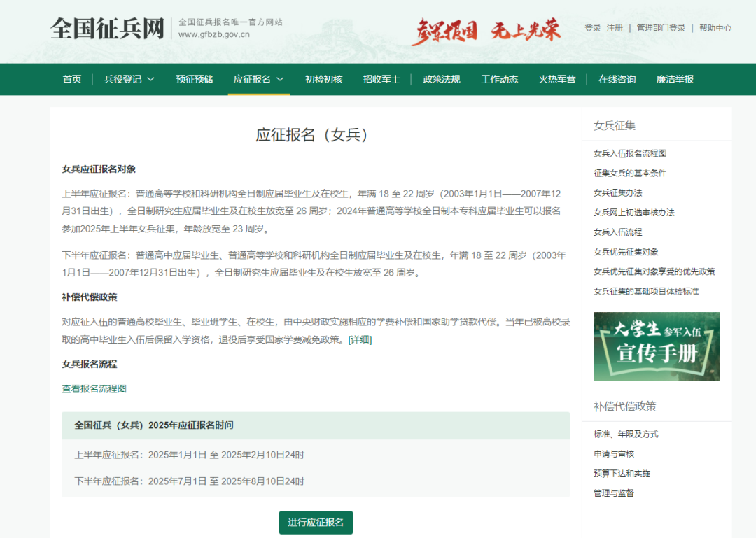The width and height of the screenshot is (756, 538).
Task: Expand the 兵役登记 dropdown menu
Action: point(129,79)
